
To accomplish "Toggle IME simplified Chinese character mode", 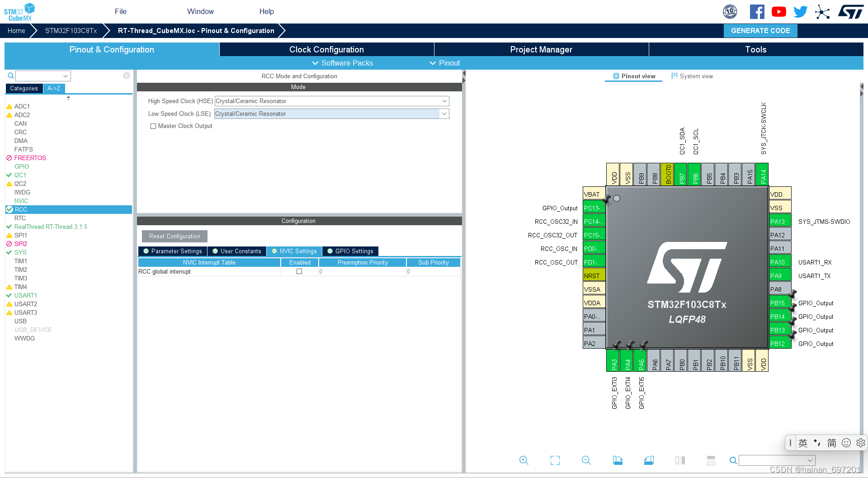I will [832, 443].
